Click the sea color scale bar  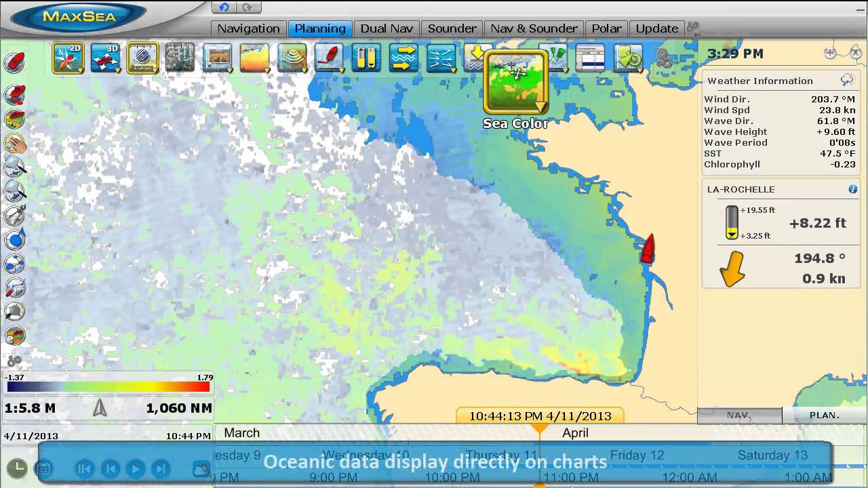click(108, 387)
